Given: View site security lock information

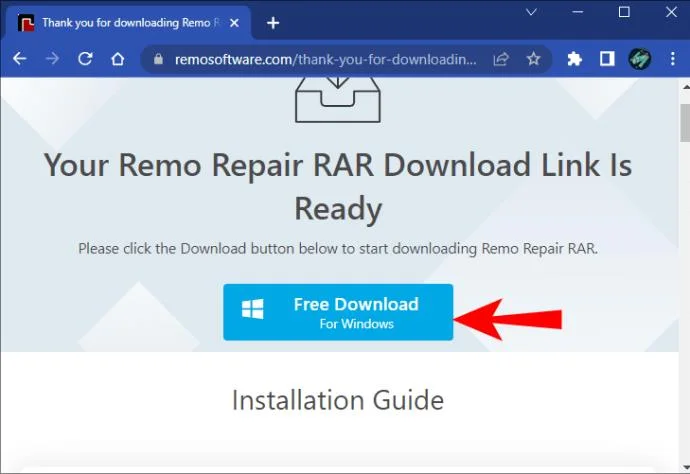Looking at the screenshot, I should pyautogui.click(x=158, y=59).
